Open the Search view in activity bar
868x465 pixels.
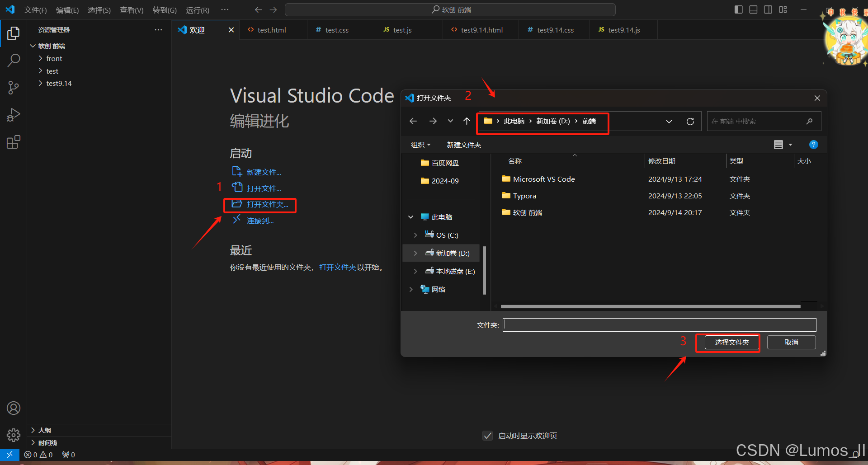coord(14,60)
